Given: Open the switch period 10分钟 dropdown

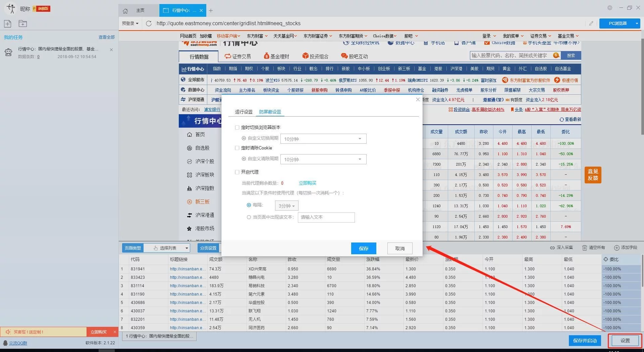Looking at the screenshot, I should (323, 139).
